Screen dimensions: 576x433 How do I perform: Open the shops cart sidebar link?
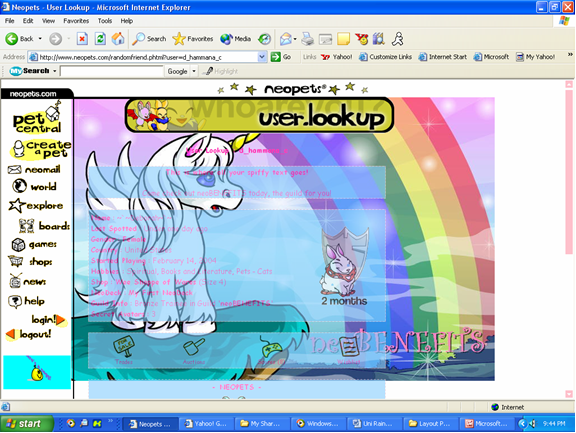(x=30, y=261)
